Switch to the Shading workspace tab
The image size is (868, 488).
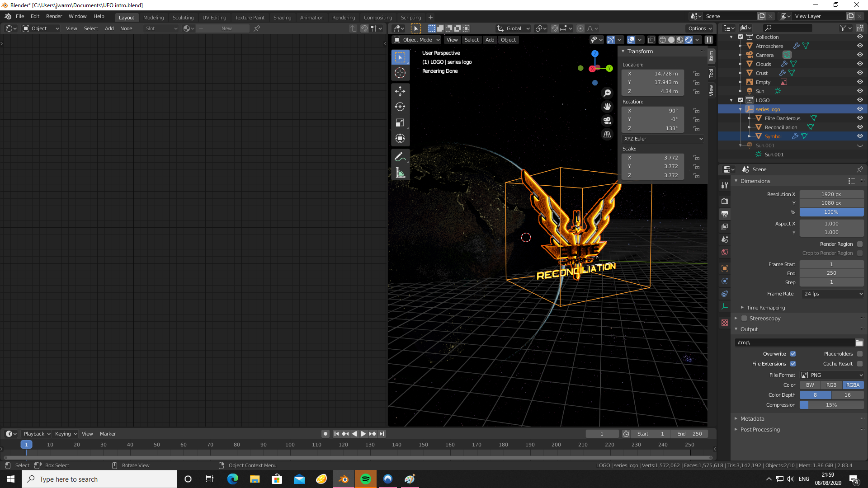pyautogui.click(x=282, y=17)
